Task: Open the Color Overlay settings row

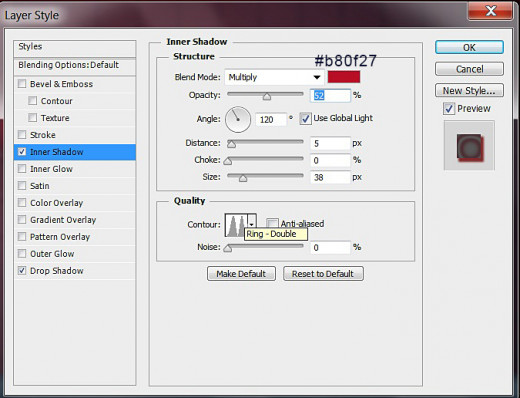Action: pos(75,203)
